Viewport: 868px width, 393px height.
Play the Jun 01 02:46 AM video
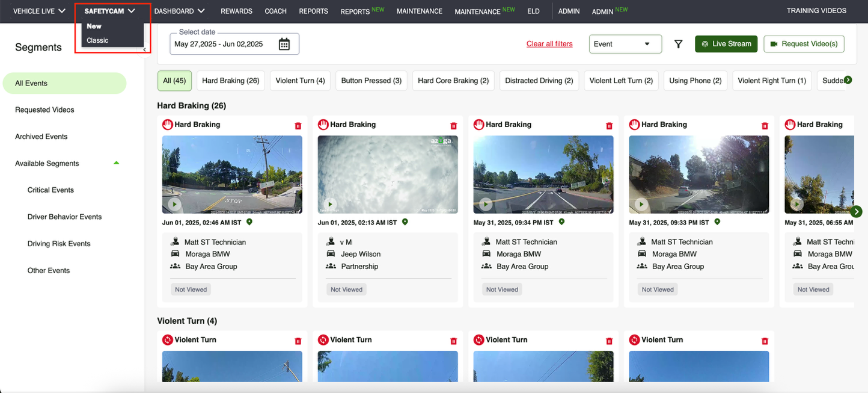(x=174, y=204)
